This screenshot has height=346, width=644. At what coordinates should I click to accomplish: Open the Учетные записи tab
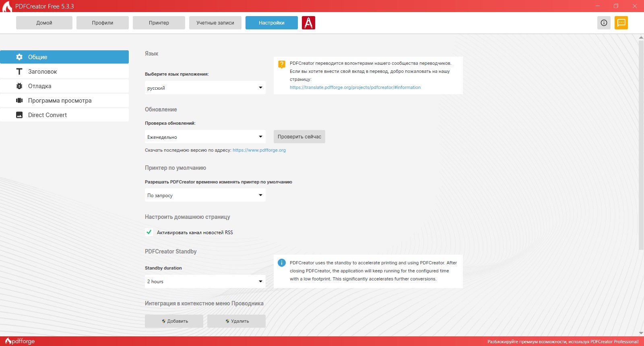(x=215, y=23)
